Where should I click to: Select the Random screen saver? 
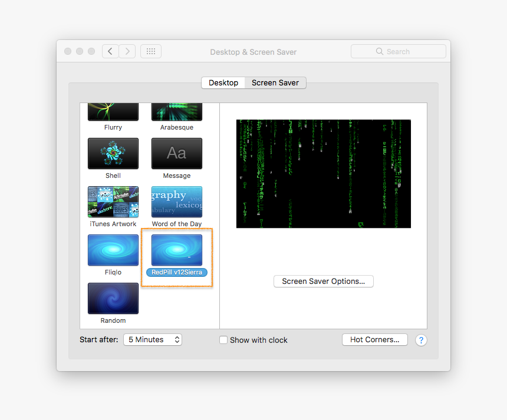coord(113,298)
